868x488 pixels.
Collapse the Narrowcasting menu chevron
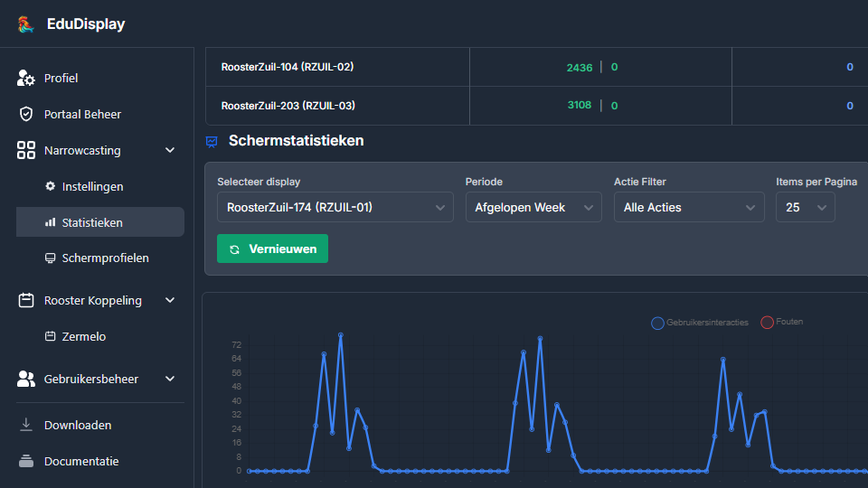[170, 150]
